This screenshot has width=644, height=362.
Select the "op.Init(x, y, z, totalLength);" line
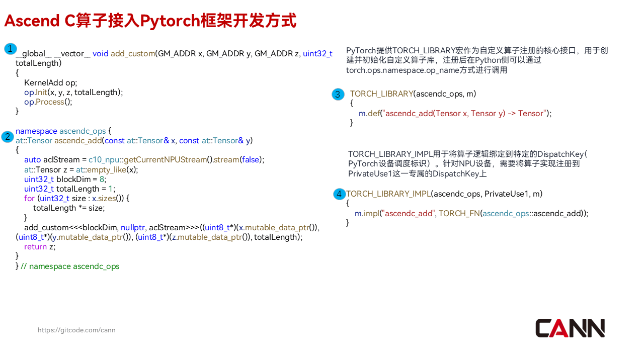73,92
